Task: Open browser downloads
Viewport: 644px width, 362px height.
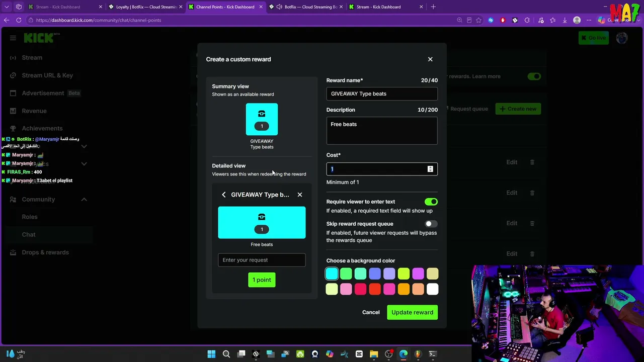Action: (x=565, y=20)
